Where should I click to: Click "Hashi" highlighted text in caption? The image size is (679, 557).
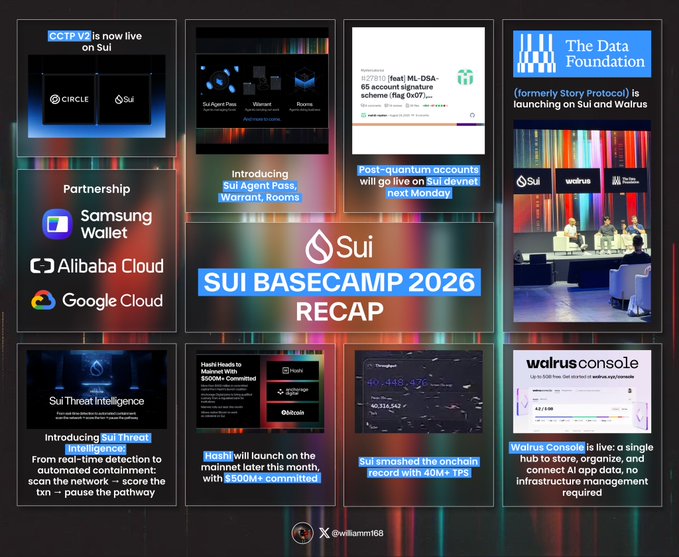coord(218,456)
